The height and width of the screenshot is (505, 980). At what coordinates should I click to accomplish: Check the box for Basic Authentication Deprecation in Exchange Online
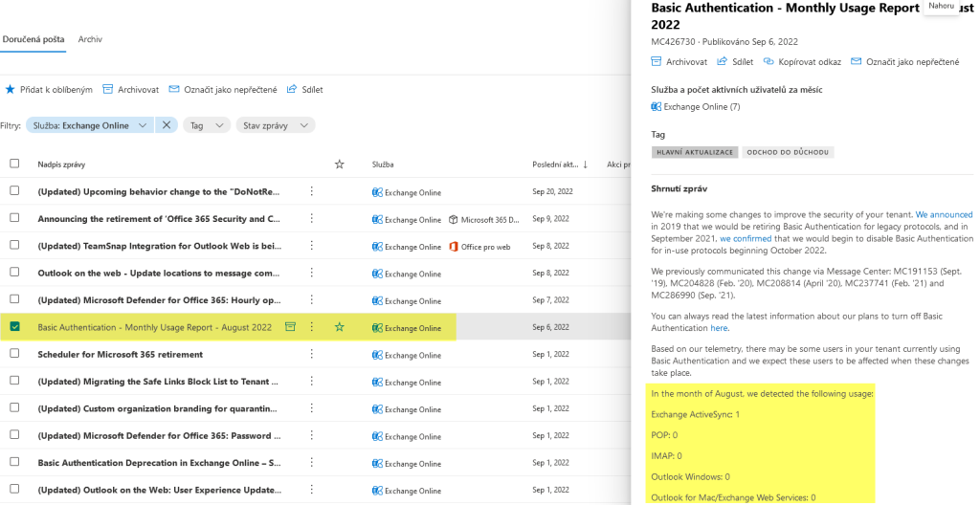pyautogui.click(x=14, y=462)
